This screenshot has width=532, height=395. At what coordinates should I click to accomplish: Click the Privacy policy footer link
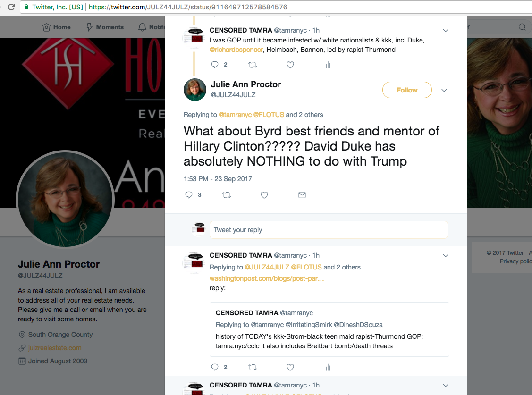(515, 261)
